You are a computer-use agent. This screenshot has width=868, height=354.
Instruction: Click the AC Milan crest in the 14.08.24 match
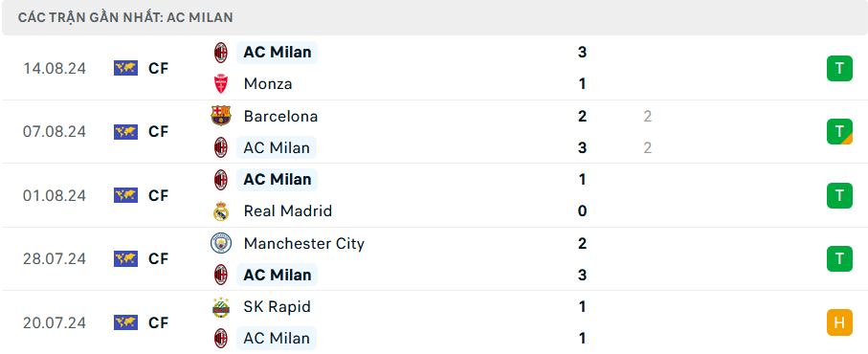coord(221,53)
